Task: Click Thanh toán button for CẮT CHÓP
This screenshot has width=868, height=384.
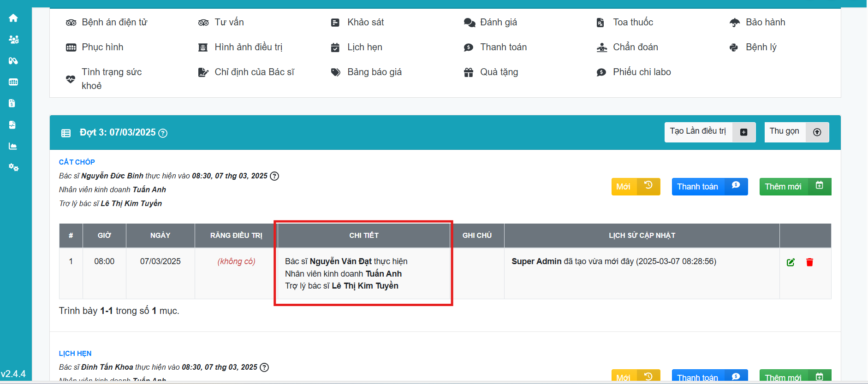Action: pyautogui.click(x=709, y=187)
